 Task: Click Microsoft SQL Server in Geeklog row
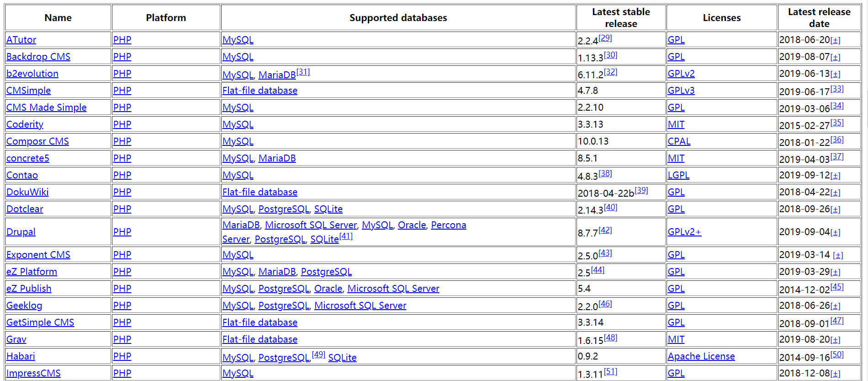pyautogui.click(x=360, y=306)
